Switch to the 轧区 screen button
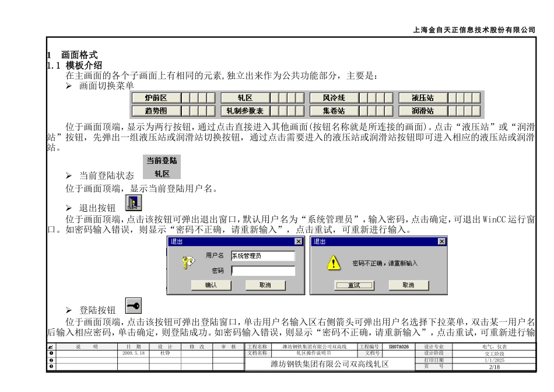Image resolution: width=554 pixels, height=392 pixels. coord(245,98)
